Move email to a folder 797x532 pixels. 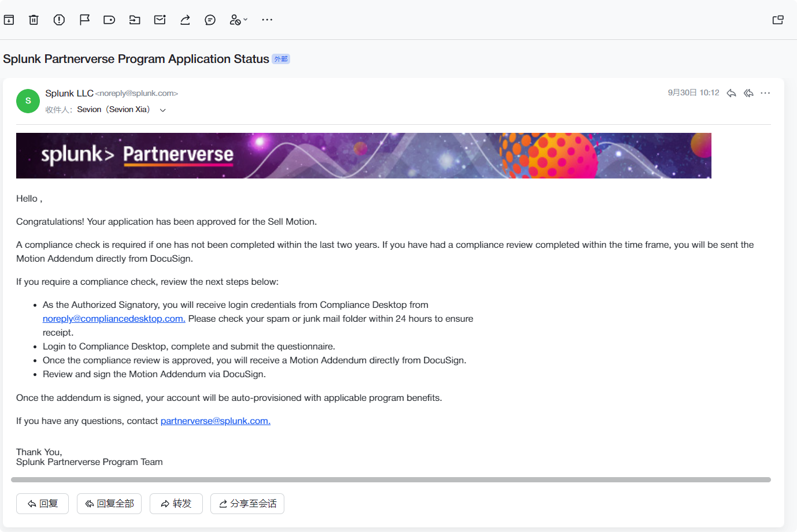tap(135, 20)
